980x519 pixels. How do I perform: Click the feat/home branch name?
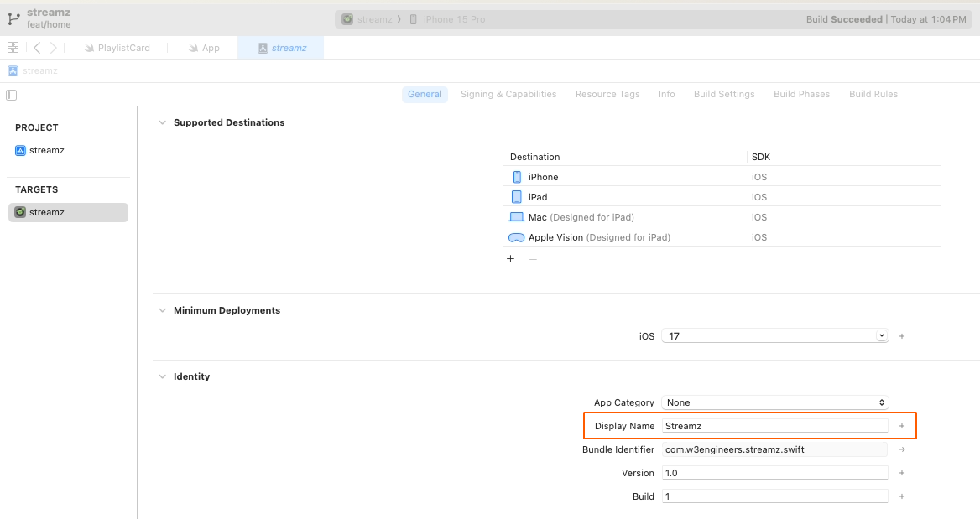49,25
